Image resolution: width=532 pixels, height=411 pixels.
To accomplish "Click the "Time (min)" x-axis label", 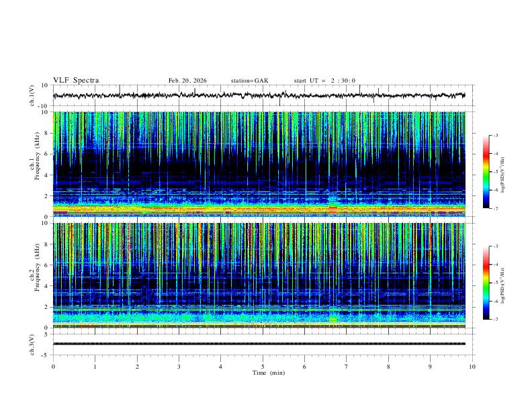I will click(269, 373).
